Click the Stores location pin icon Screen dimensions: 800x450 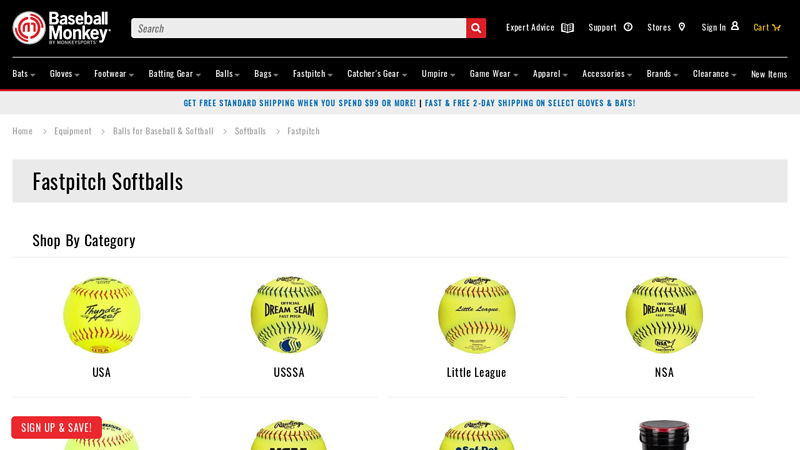coord(682,27)
